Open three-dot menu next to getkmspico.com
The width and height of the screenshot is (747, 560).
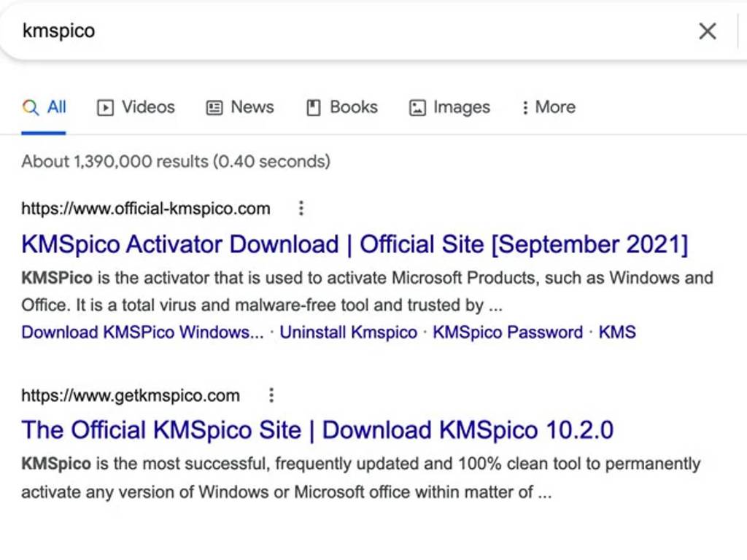(x=271, y=395)
